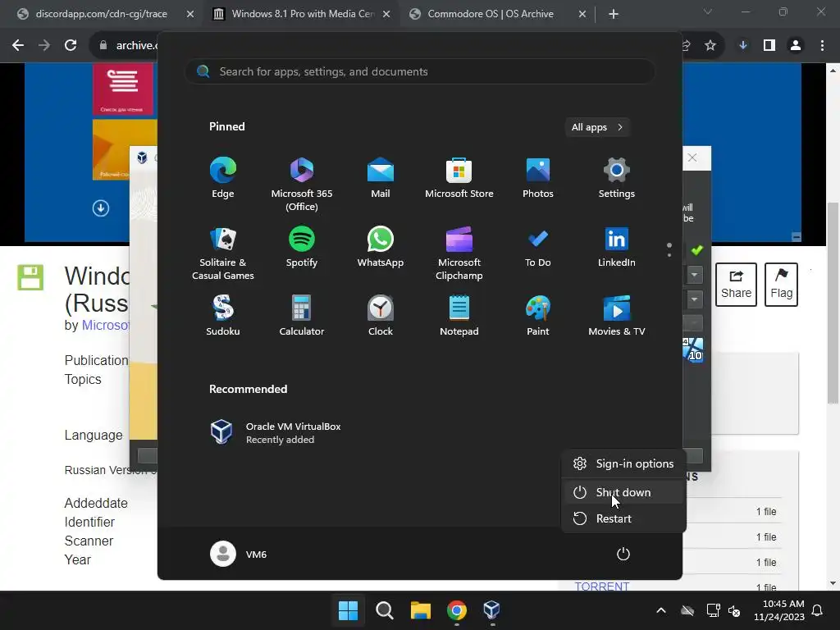This screenshot has width=840, height=630.
Task: Open Microsoft Store from pinned apps
Action: tap(459, 177)
